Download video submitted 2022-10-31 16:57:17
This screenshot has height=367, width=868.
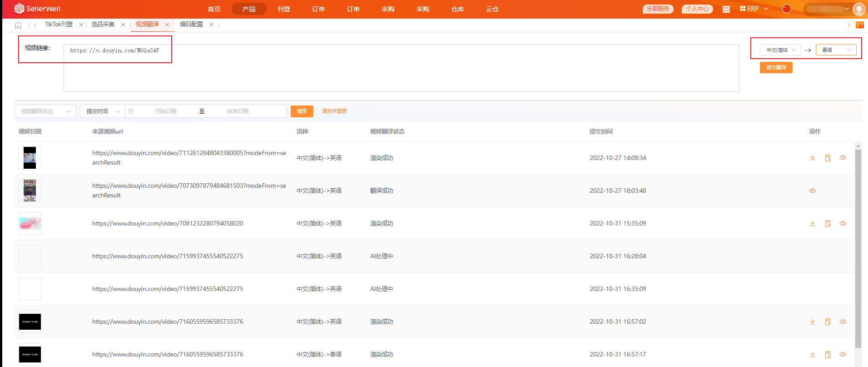[x=813, y=354]
